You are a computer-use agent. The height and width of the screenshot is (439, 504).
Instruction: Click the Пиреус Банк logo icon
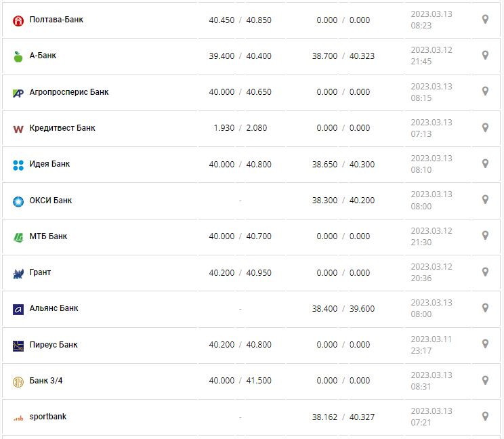point(18,346)
